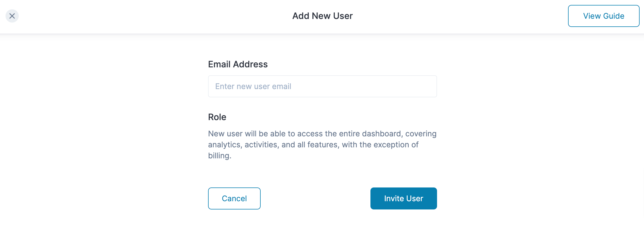Viewport: 644px width, 232px height.
Task: Dismiss the page with the round X button
Action: (12, 16)
